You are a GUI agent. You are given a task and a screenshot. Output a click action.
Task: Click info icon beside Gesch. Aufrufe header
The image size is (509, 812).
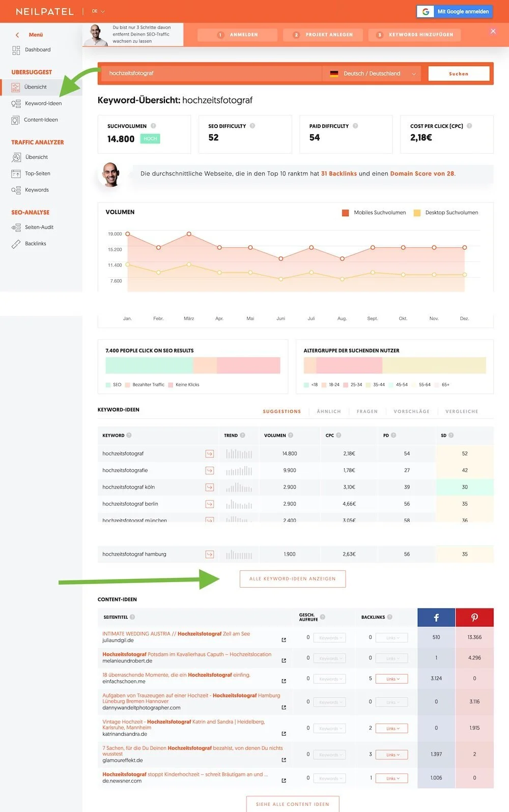pos(322,617)
